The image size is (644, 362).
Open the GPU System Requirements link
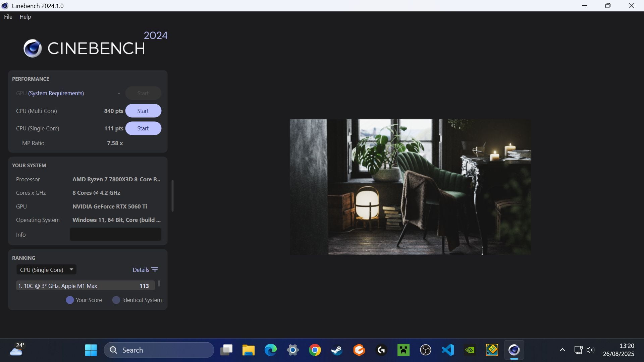point(56,93)
